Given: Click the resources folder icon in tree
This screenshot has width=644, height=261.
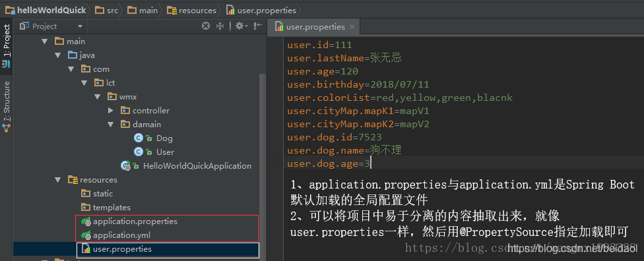Looking at the screenshot, I should (x=73, y=180).
